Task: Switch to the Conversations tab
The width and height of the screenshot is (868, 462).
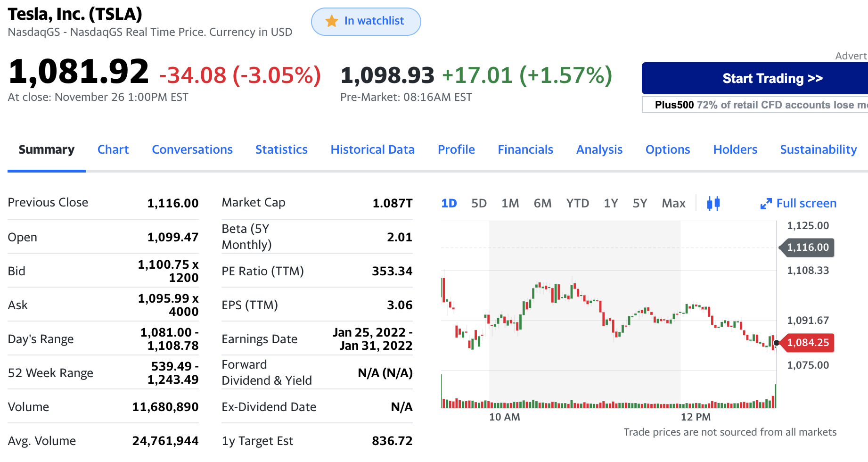Action: [x=192, y=149]
